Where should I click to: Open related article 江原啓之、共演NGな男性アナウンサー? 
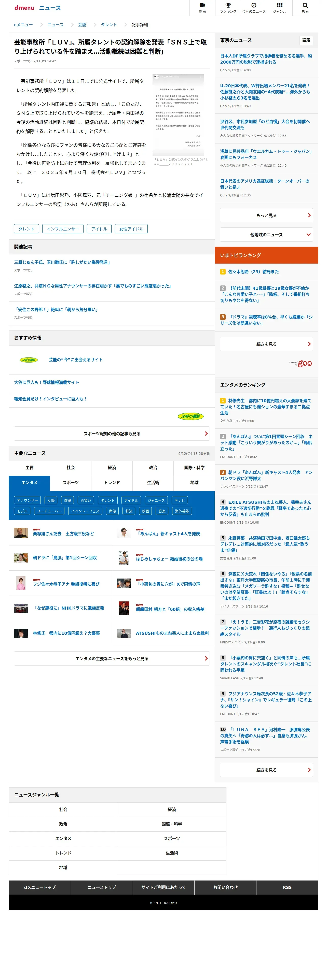93,286
